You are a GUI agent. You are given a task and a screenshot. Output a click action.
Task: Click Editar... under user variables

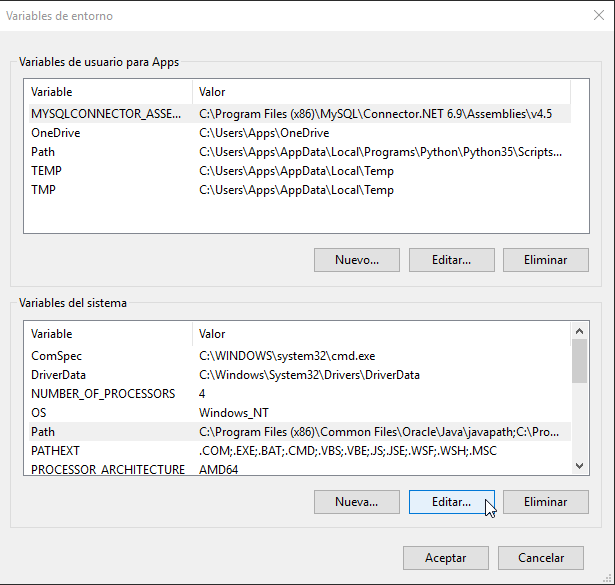click(451, 260)
